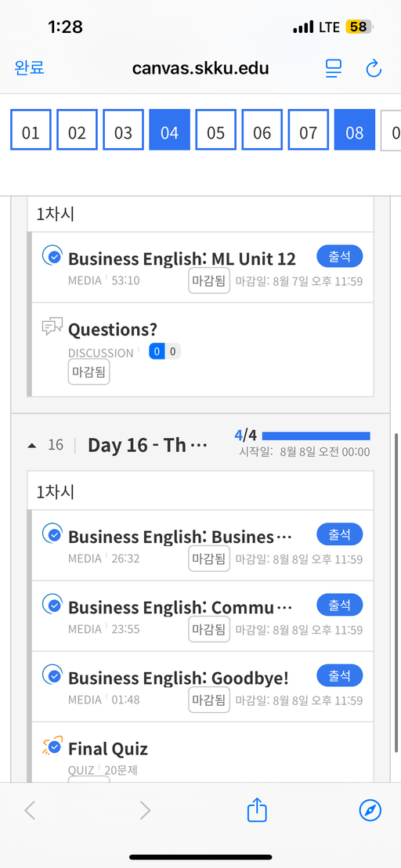Viewport: 401px width, 868px height.
Task: Click completion check beside Business English: Commu…
Action: [52, 605]
